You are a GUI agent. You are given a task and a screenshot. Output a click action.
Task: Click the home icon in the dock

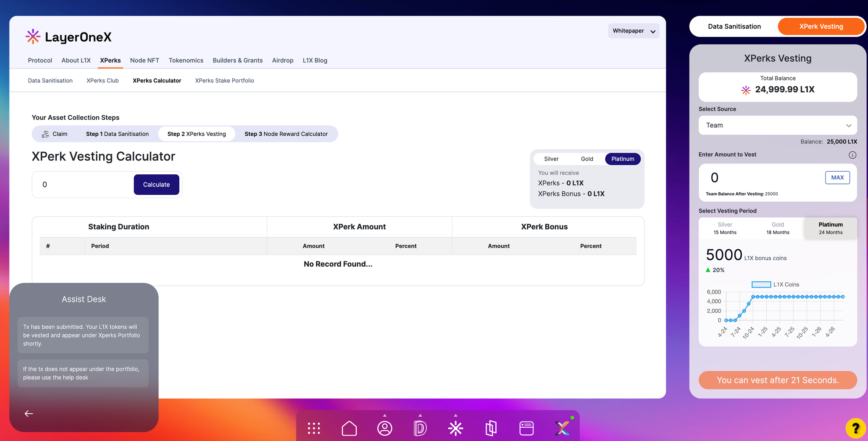[x=349, y=428]
